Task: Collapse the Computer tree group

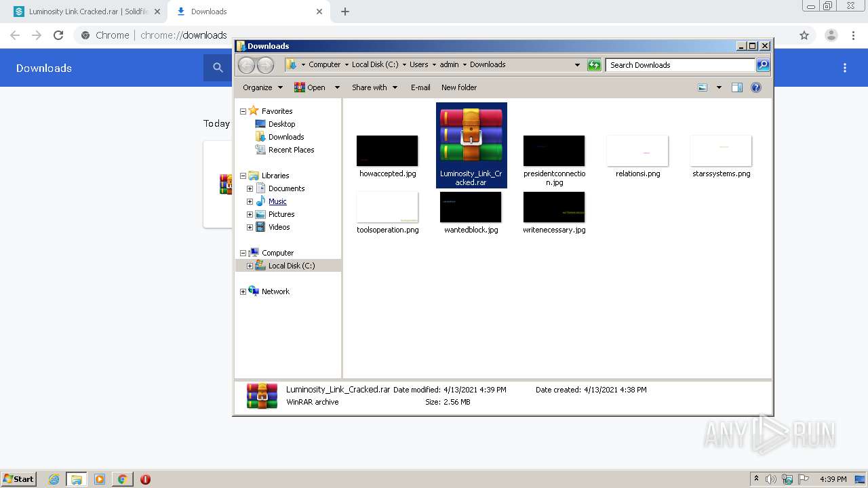Action: (243, 253)
